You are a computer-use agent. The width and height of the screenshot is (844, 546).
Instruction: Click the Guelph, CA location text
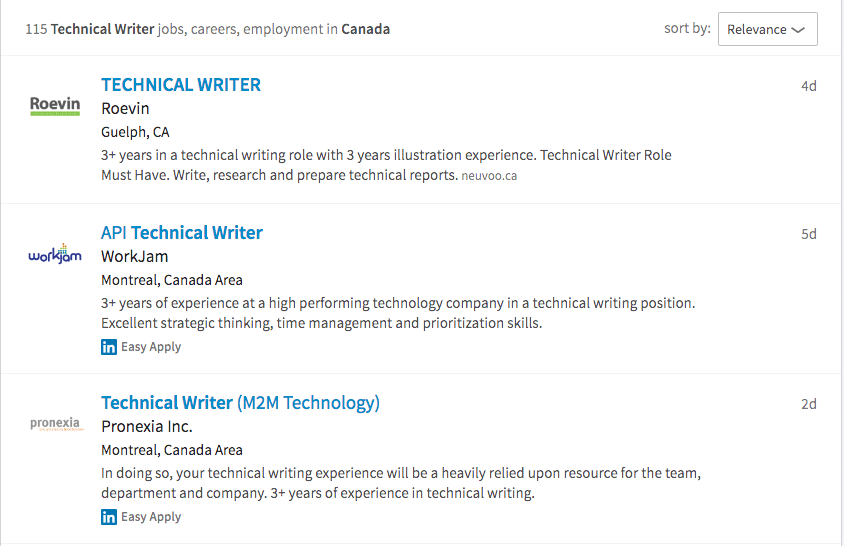135,132
